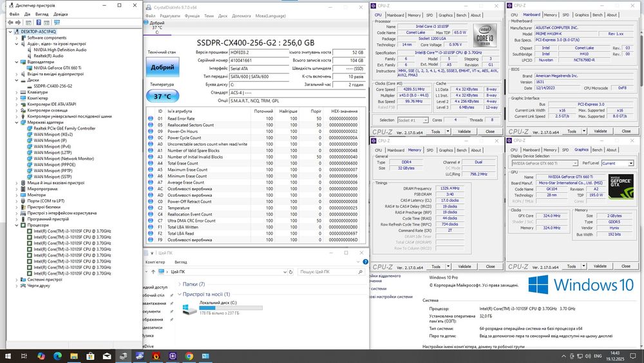Click the ENG language indicator in taskbar
The image size is (644, 363).
(x=598, y=356)
